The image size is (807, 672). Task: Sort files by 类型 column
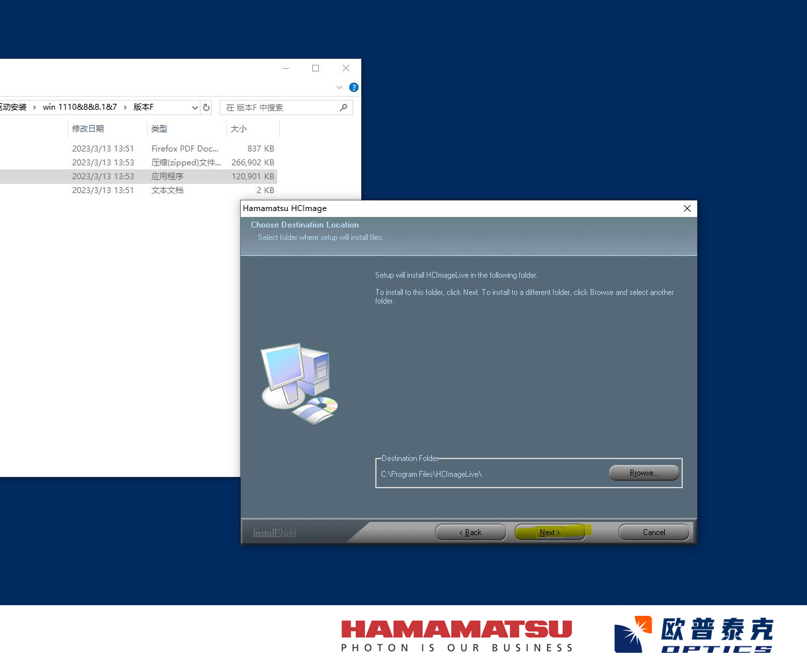(x=159, y=128)
